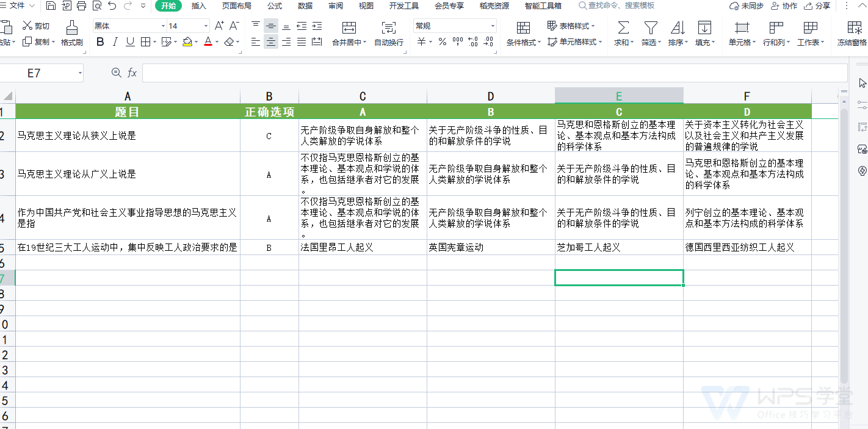The width and height of the screenshot is (868, 429).
Task: Apply yellow fill color bucket
Action: [x=187, y=41]
